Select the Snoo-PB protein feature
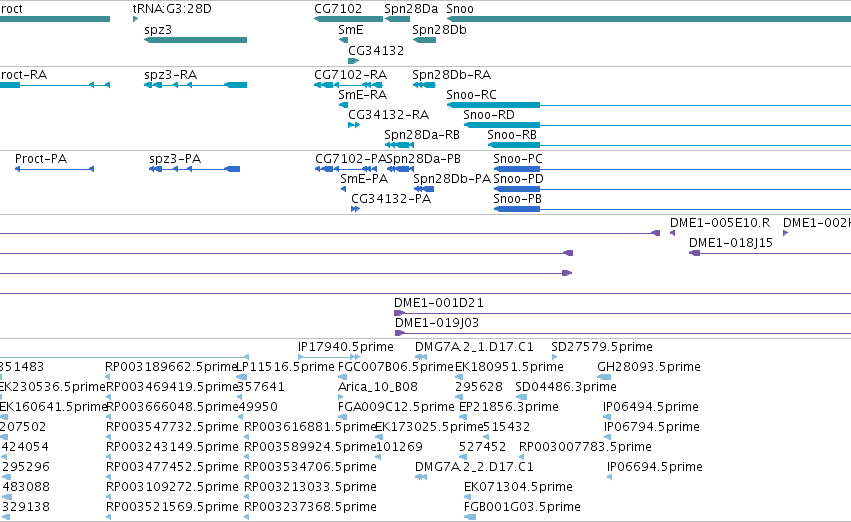 point(672,209)
